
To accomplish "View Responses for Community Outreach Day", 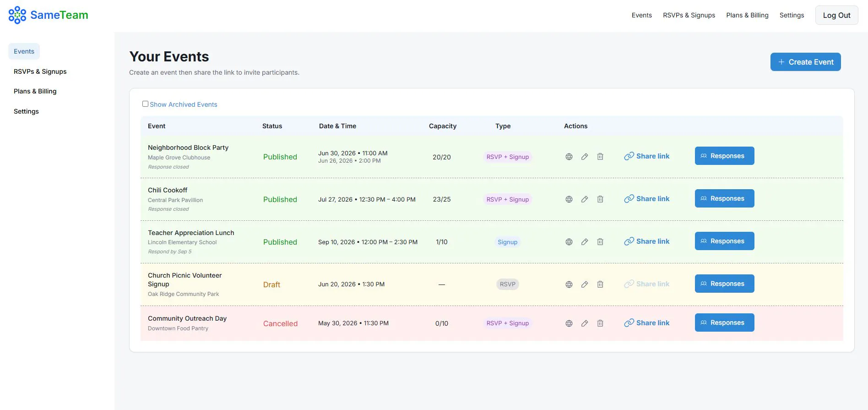I will [x=724, y=323].
